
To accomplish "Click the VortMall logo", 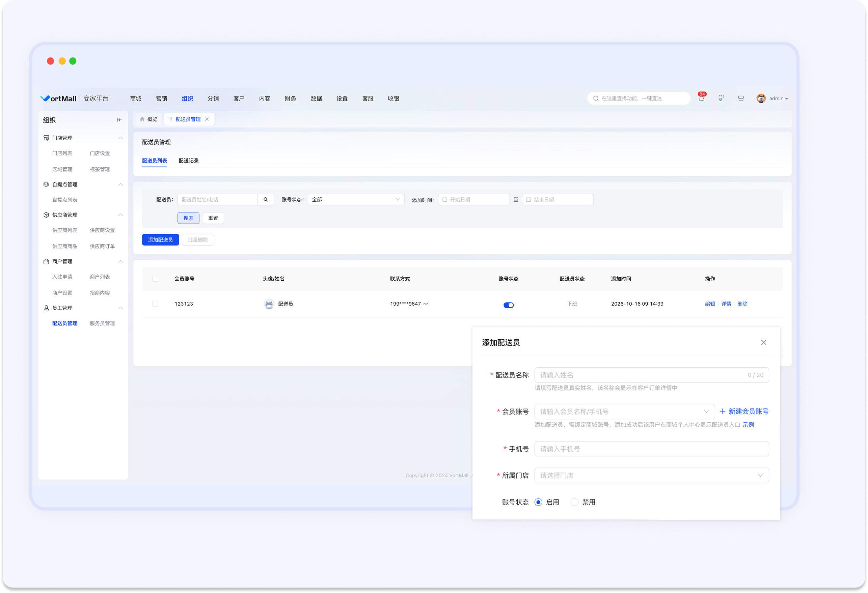I will point(58,98).
